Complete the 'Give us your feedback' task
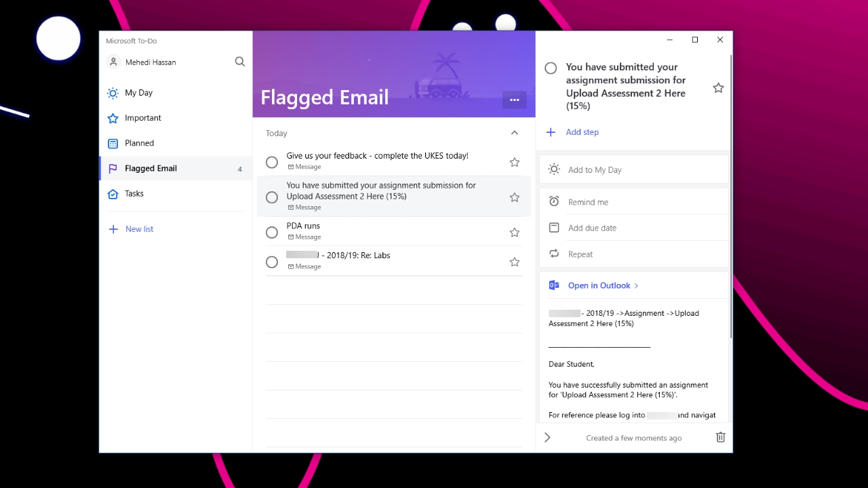This screenshot has width=868, height=488. pyautogui.click(x=272, y=162)
